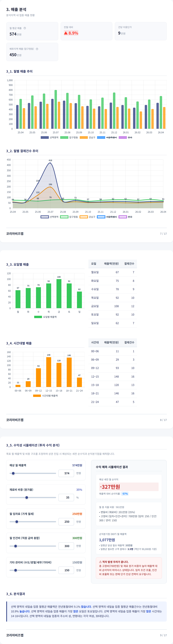Adjust the 예상 월 매출액 slider
173x644 pixels.
[33, 473]
